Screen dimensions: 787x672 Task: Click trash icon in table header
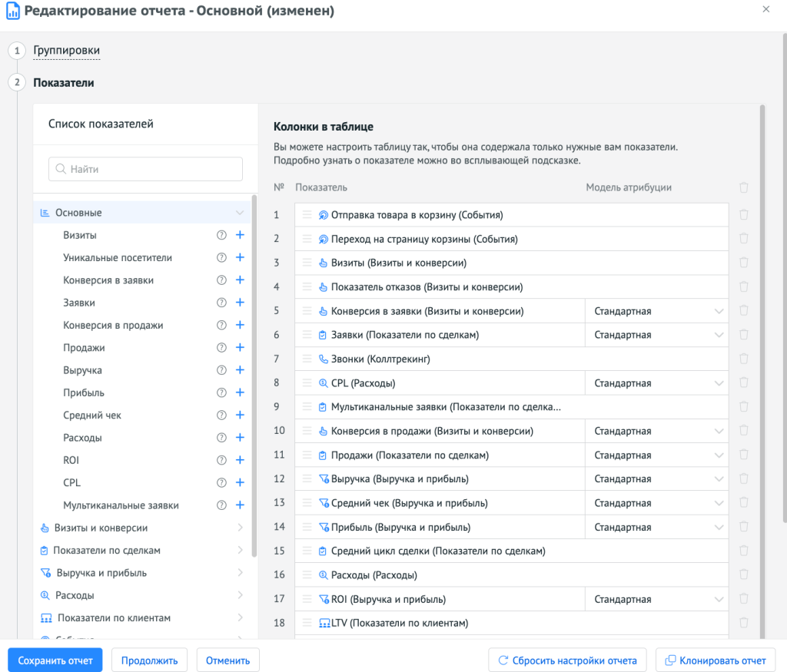743,187
